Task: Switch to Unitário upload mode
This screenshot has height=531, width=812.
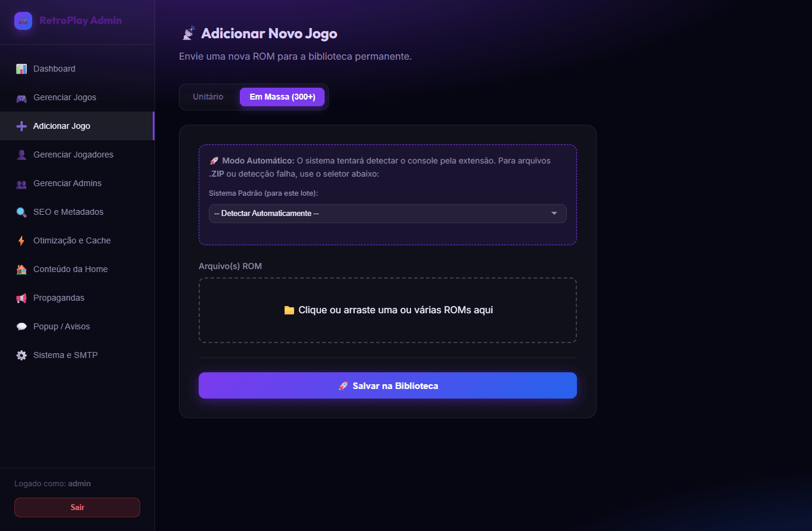Action: [x=208, y=97]
